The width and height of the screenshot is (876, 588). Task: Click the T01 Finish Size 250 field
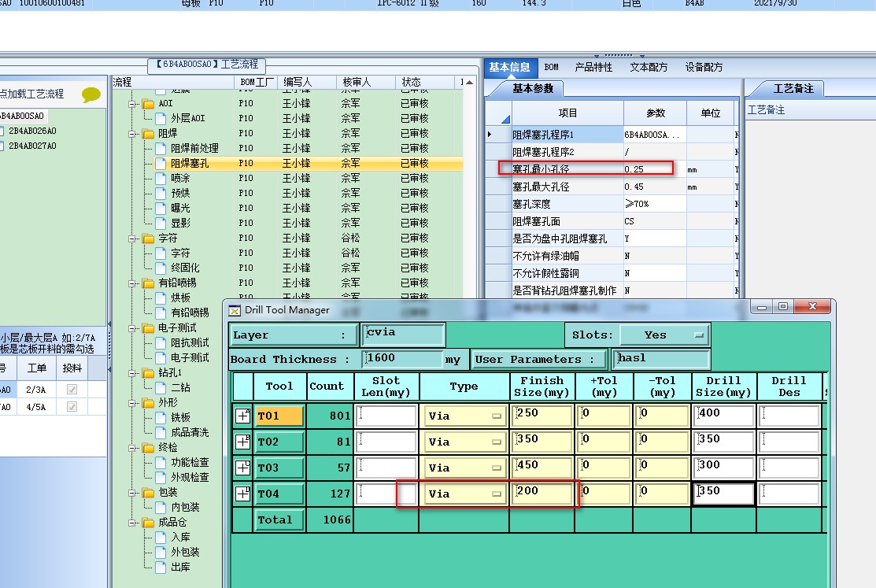click(x=542, y=416)
